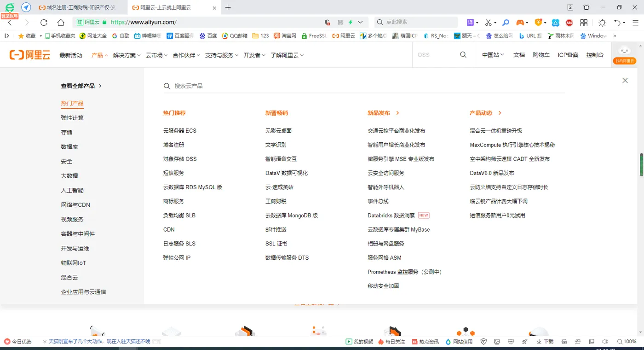Click the blue magnifier toolbar icon
644x350 pixels.
click(x=506, y=22)
